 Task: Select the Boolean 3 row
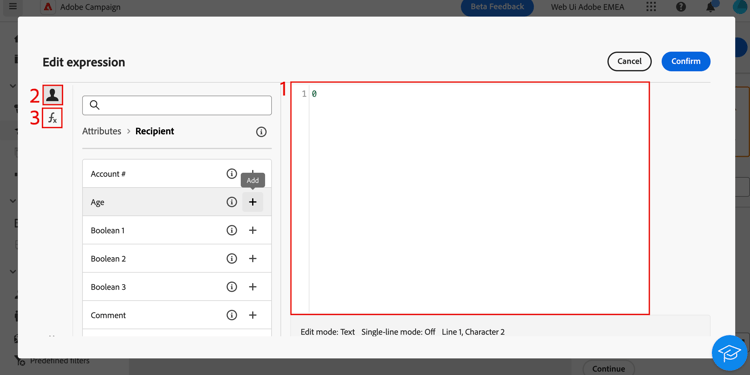(177, 287)
